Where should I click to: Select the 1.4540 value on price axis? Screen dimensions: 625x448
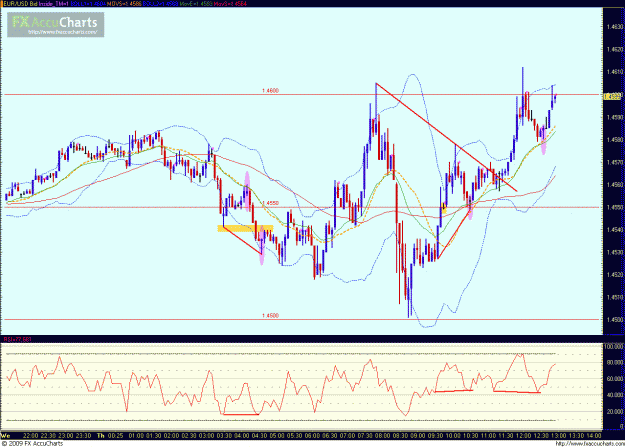tap(614, 230)
